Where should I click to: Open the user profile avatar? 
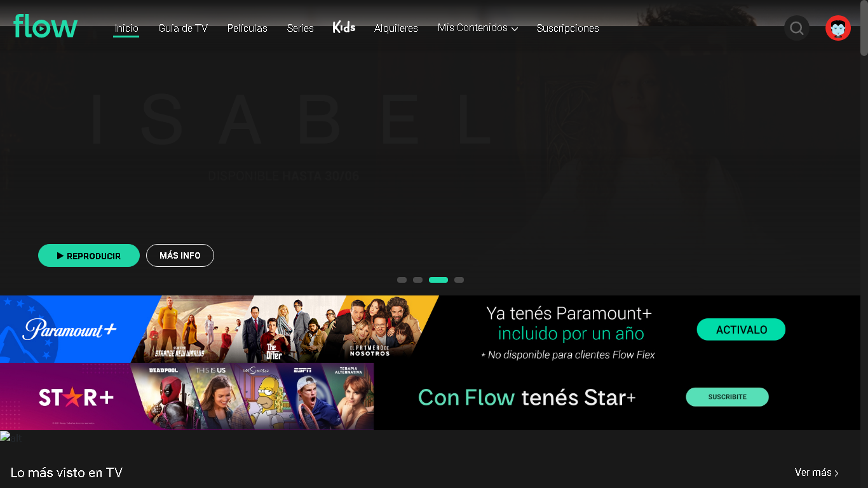tap(838, 28)
